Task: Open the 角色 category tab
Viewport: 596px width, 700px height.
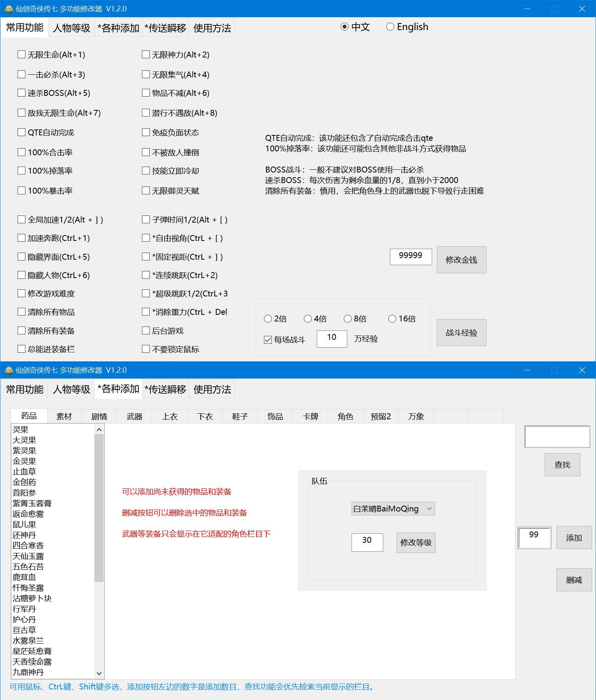Action: (346, 416)
